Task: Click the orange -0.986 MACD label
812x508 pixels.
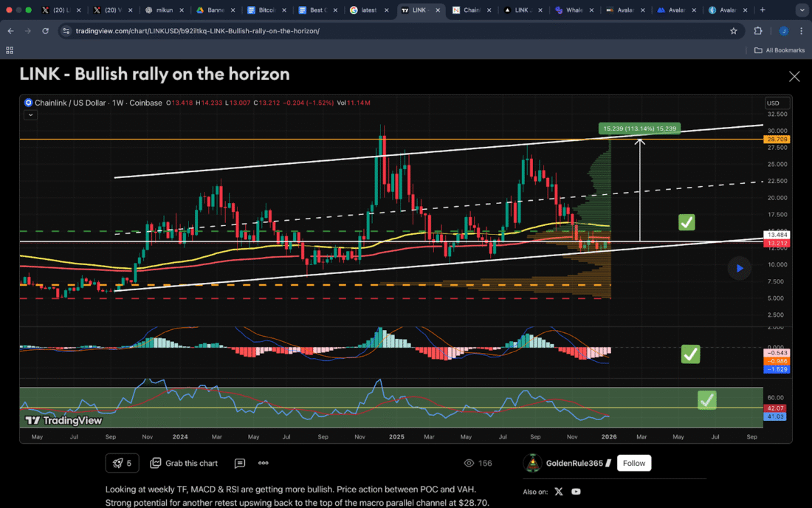Action: click(777, 362)
